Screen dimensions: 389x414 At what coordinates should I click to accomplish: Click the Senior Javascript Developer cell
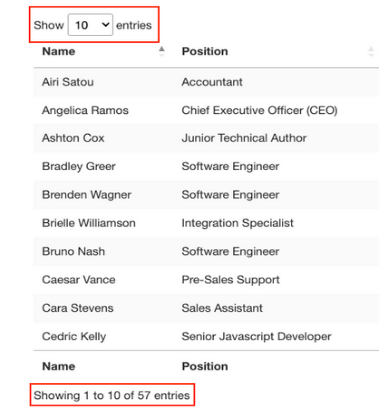coord(256,336)
